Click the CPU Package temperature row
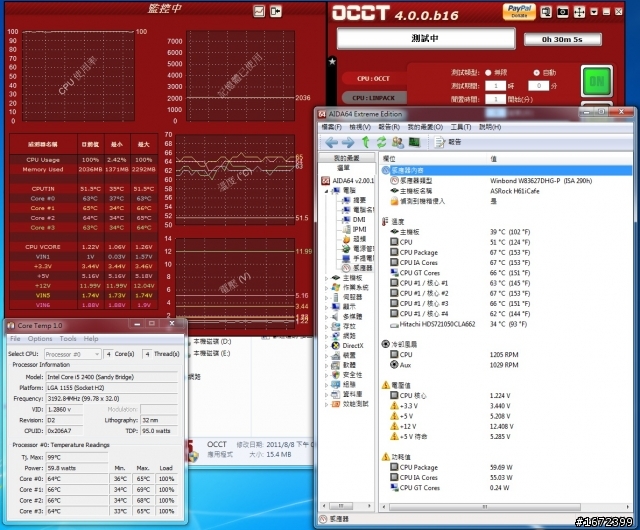640x530 pixels. coord(506,253)
